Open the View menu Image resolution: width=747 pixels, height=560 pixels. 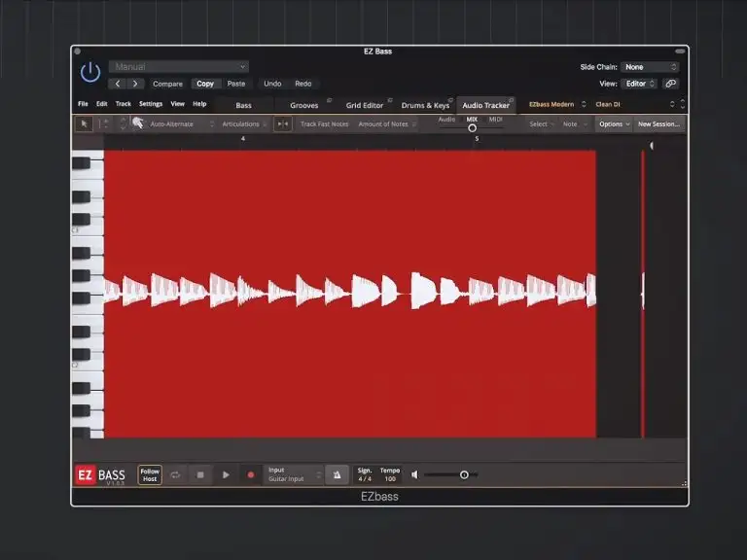tap(178, 104)
